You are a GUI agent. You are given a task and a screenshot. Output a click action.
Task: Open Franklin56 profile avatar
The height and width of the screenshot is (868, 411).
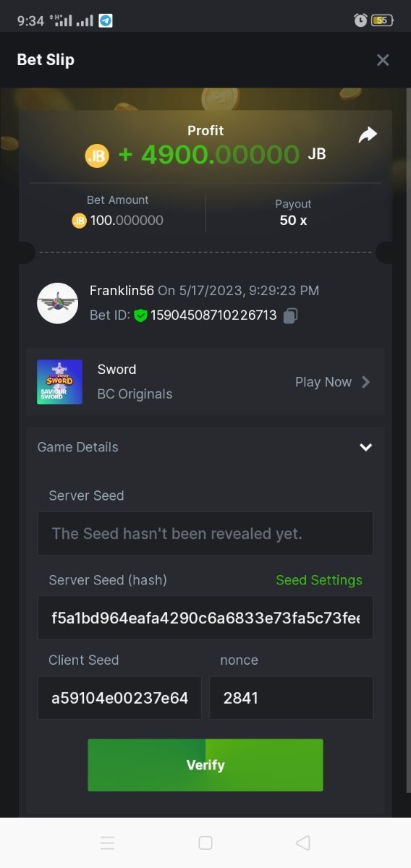58,303
